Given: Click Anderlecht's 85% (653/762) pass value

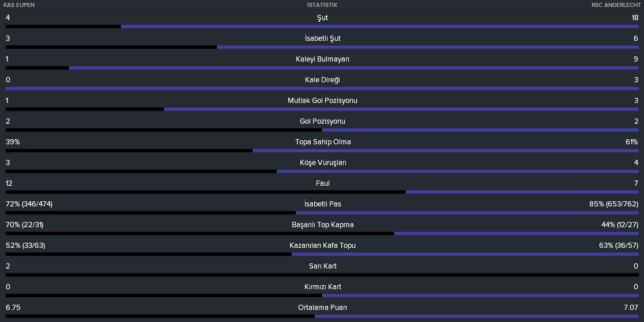Looking at the screenshot, I should tap(613, 204).
